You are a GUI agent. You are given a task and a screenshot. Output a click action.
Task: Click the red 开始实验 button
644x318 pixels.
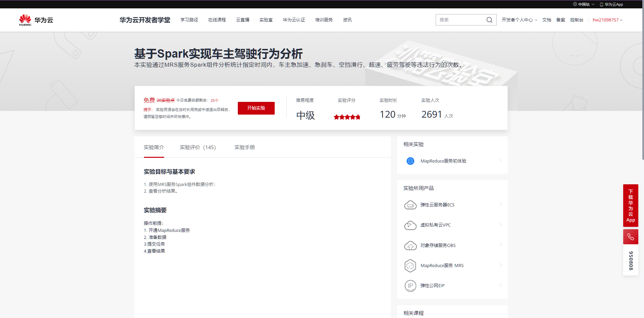pyautogui.click(x=256, y=108)
